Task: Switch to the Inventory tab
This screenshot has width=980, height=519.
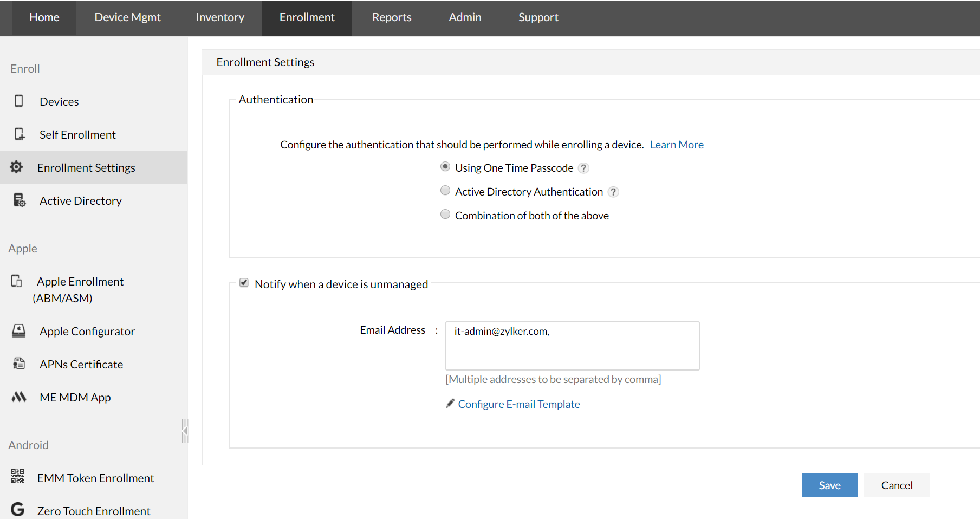Action: (x=220, y=17)
